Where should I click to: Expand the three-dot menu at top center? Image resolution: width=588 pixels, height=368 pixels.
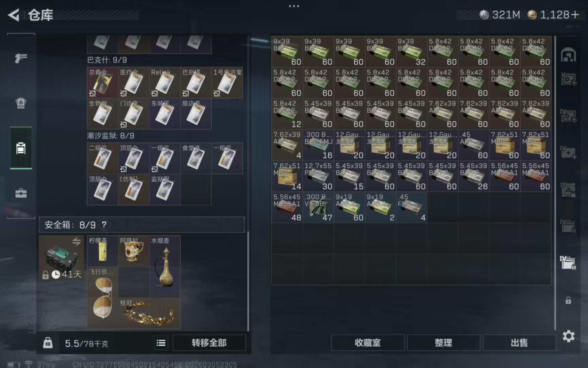(294, 6)
